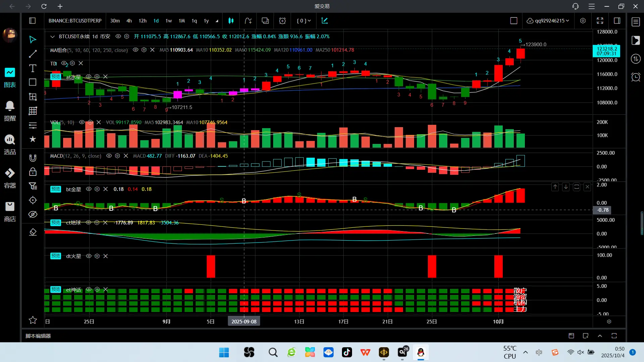Viewport: 644px width, 362px height.
Task: Enter fullscreen chart mode
Action: point(600,21)
